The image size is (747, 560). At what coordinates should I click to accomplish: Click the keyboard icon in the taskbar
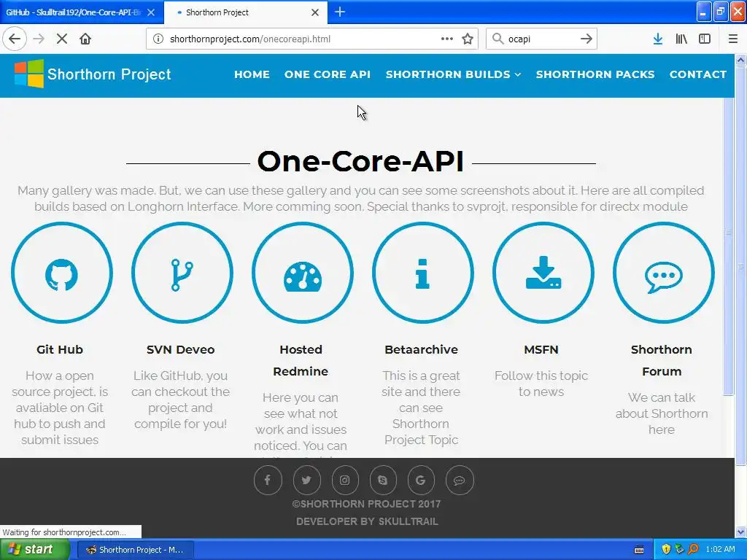click(x=639, y=550)
